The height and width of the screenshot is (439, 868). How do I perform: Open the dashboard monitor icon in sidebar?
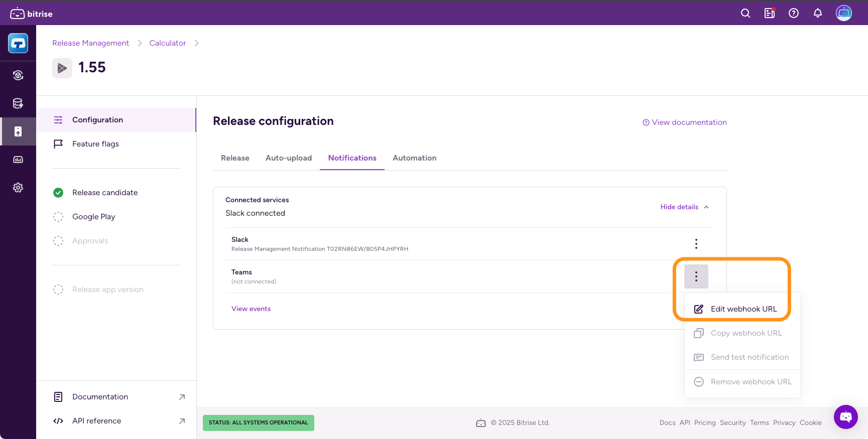point(18,160)
